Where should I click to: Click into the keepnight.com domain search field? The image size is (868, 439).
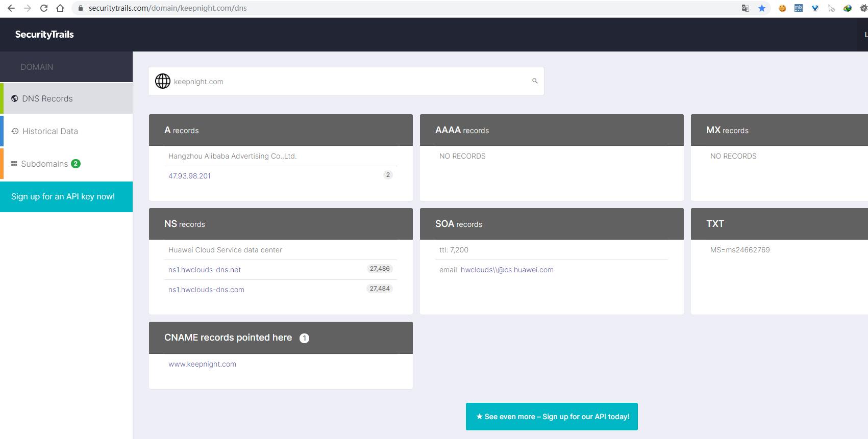coord(346,81)
